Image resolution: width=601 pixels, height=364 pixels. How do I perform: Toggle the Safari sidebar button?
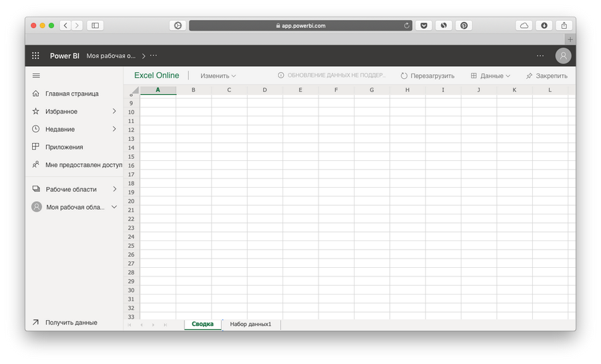[95, 25]
